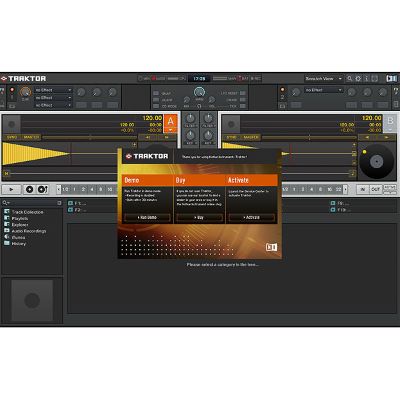Adjust FX unit 1 dry/wet knob

pos(25,92)
